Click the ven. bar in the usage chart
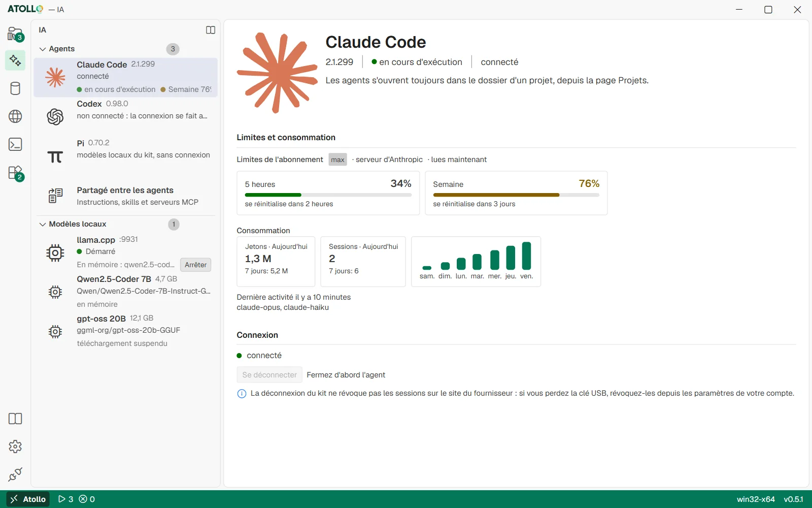 point(527,256)
